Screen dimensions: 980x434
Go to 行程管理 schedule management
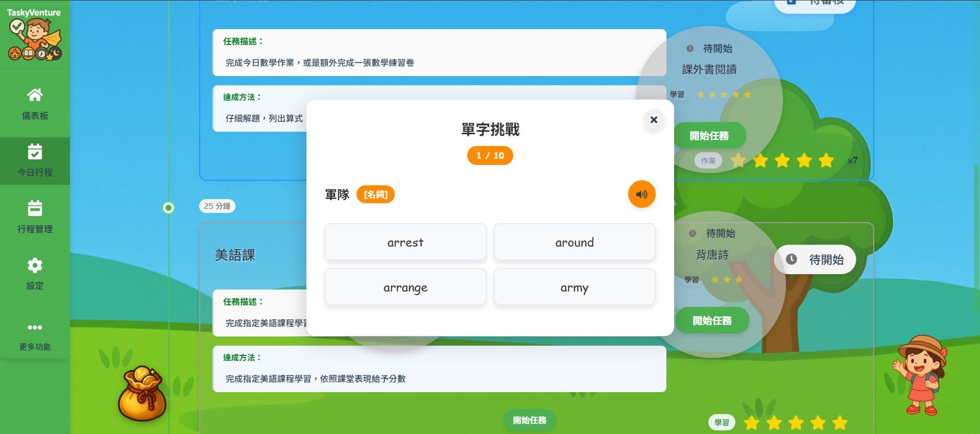35,217
